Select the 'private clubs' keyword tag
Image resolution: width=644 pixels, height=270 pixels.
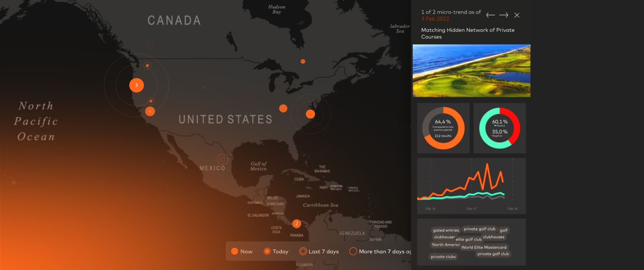(443, 257)
